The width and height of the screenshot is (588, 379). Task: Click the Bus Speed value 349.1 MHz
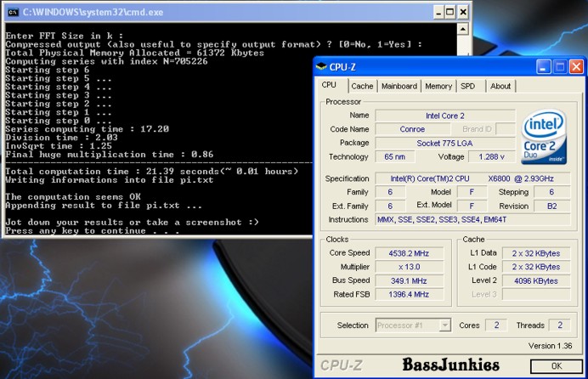(x=409, y=280)
